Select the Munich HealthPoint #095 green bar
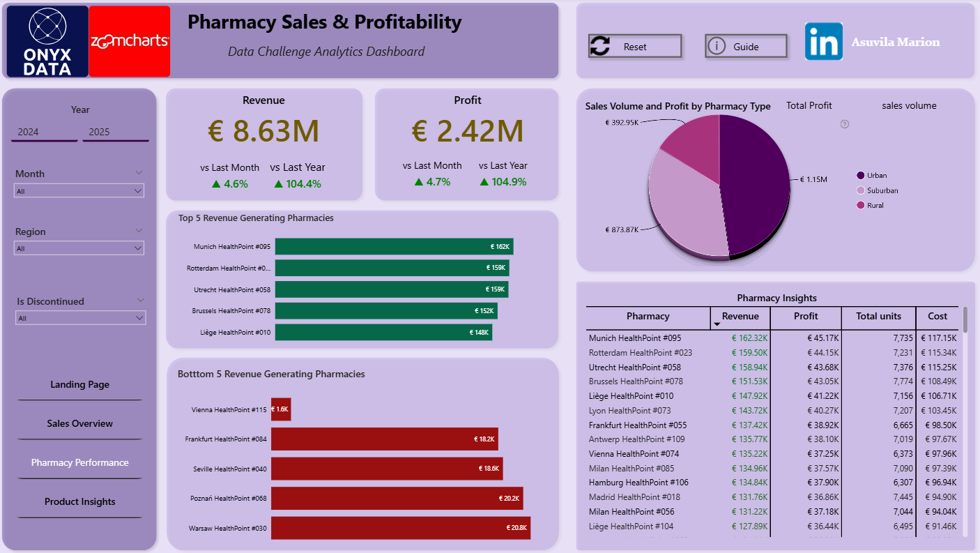 [394, 247]
